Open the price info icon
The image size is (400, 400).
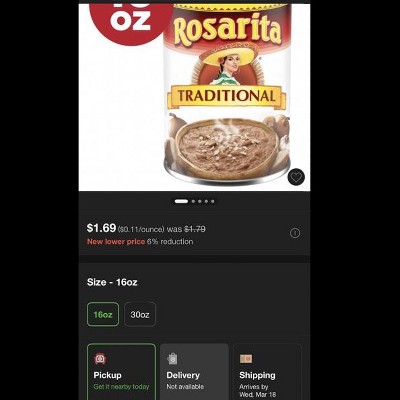pyautogui.click(x=295, y=233)
